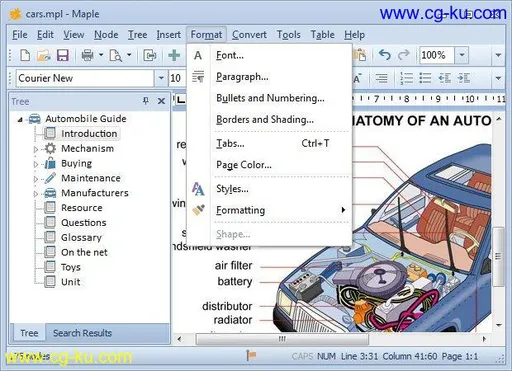Open the Table menu
Image resolution: width=512 pixels, height=371 pixels.
click(x=322, y=35)
